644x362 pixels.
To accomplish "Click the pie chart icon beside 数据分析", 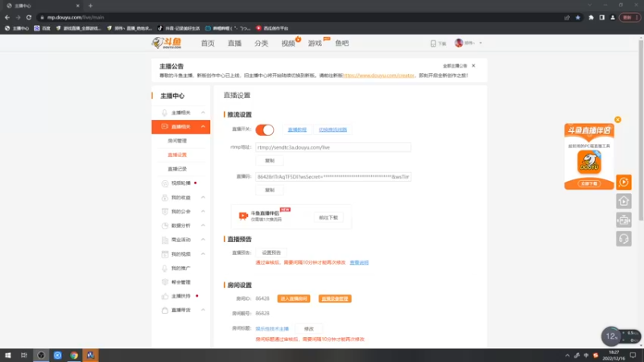I will tap(165, 225).
